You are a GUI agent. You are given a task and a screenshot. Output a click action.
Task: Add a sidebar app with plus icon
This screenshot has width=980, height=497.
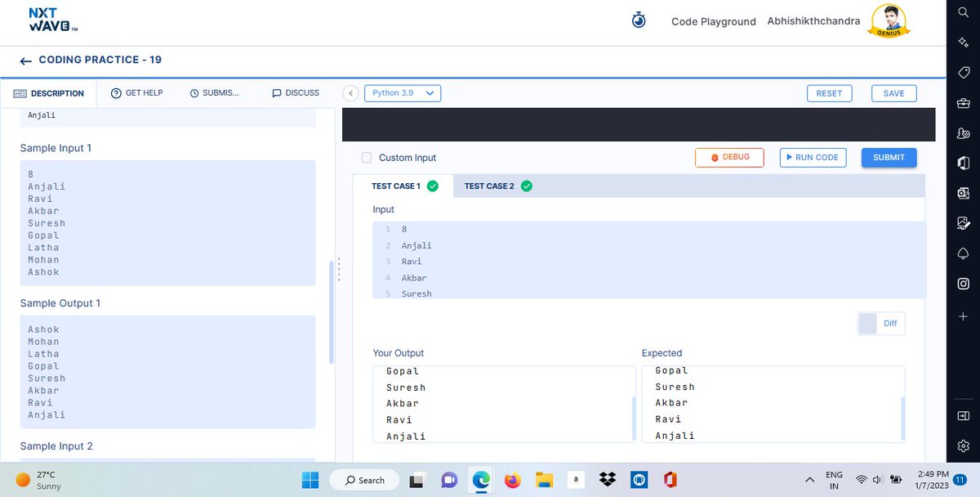[963, 316]
